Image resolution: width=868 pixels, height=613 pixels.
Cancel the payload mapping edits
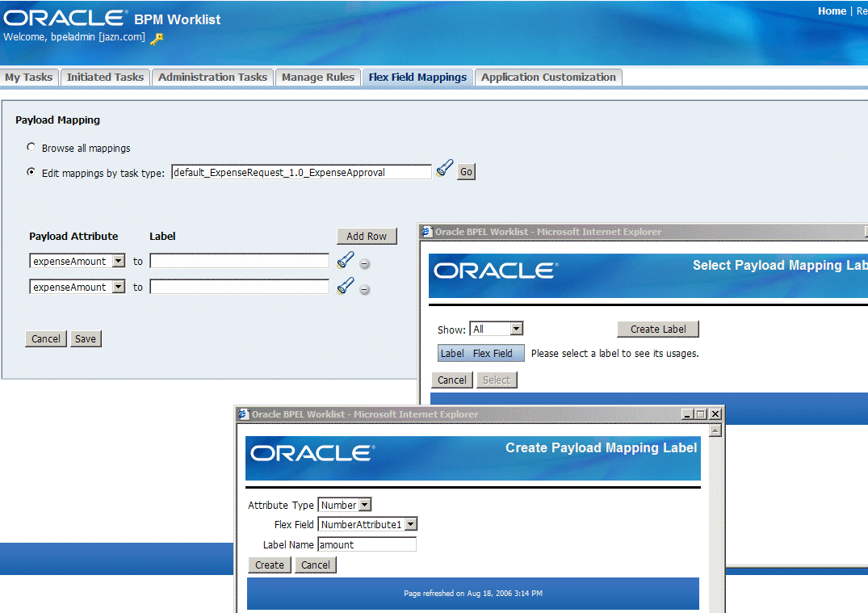pos(46,339)
